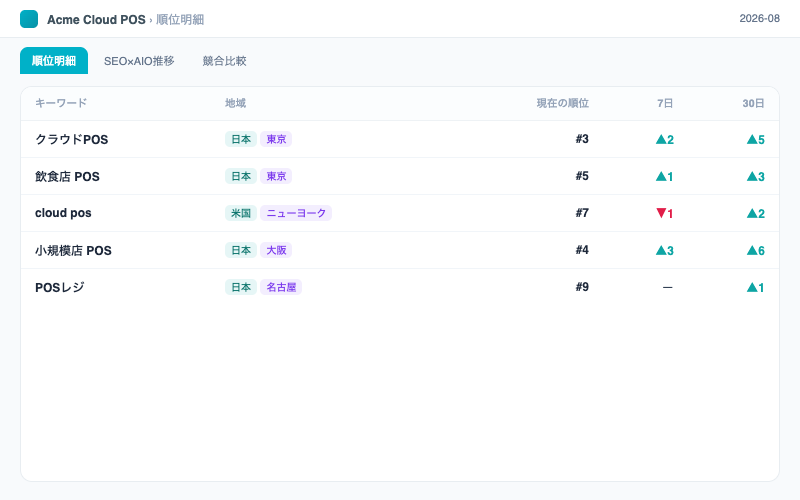The width and height of the screenshot is (800, 500).
Task: Sort by the キーワード column header
Action: coord(61,103)
